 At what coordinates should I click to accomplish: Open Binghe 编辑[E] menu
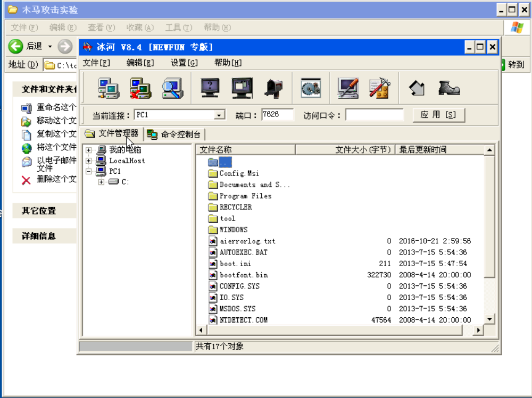(x=140, y=63)
